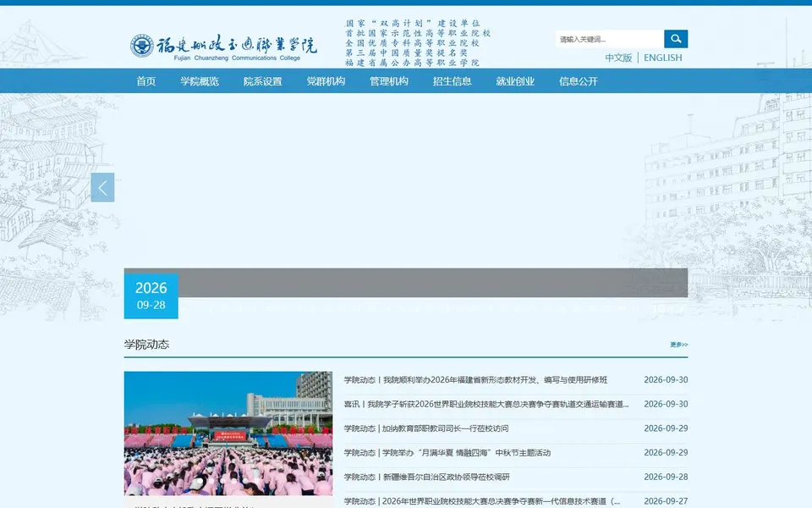Click date 2026-09-28 beside 新疆 news

coord(666,477)
